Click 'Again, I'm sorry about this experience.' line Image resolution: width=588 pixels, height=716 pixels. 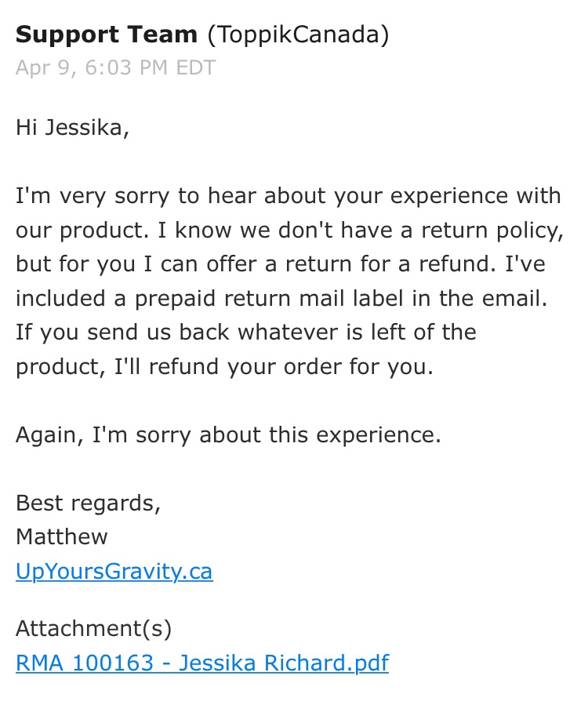228,434
